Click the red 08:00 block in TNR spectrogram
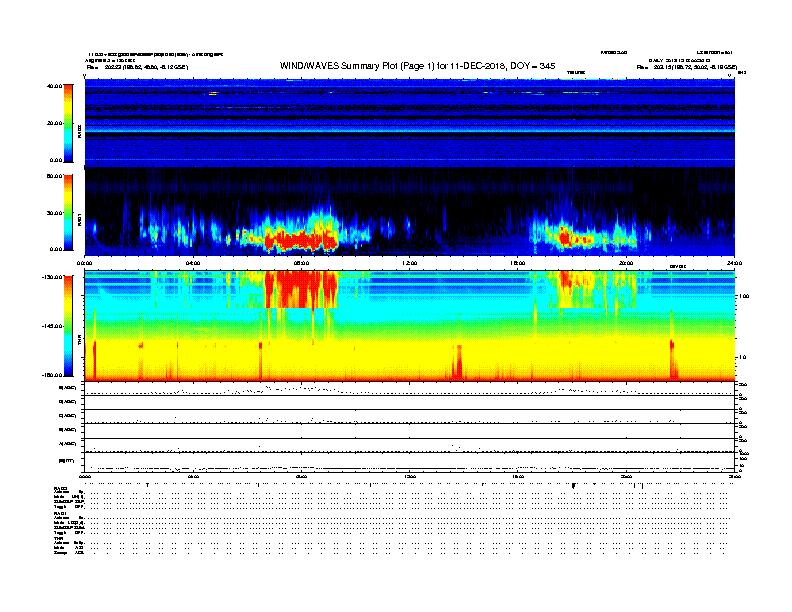 301,289
